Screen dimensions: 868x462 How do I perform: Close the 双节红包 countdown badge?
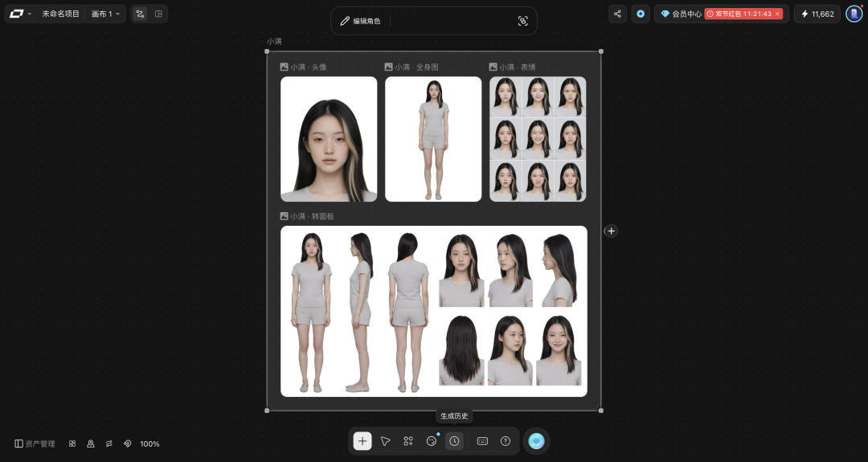[777, 14]
